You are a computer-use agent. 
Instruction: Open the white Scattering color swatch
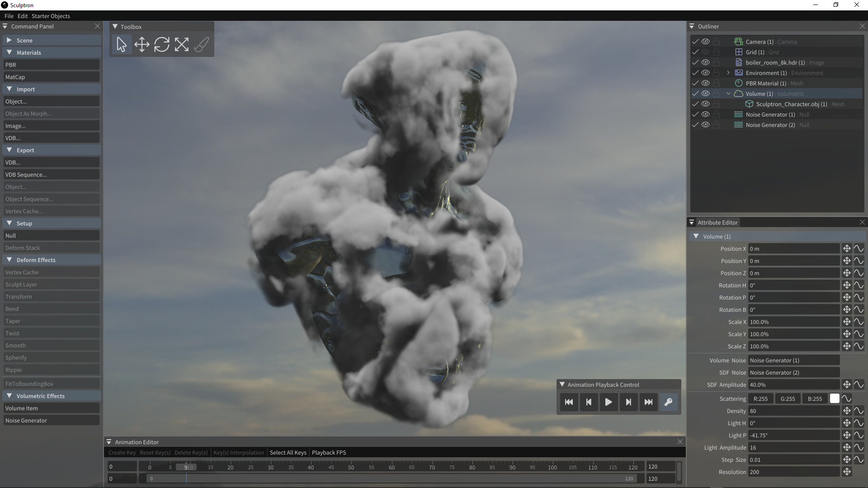tap(835, 399)
